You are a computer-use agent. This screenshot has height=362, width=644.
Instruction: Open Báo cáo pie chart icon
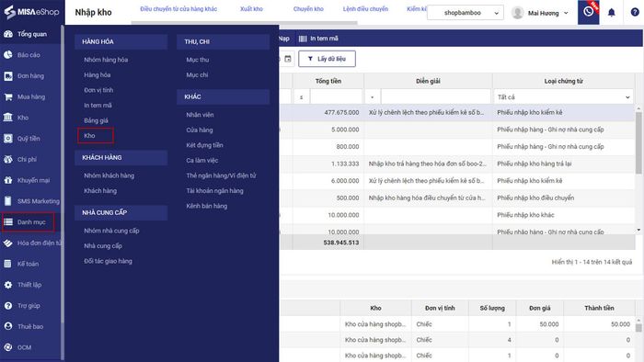point(7,55)
